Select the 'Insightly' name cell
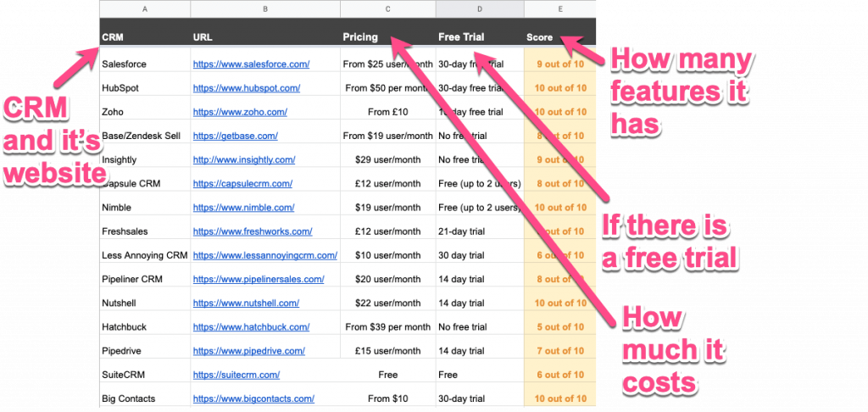The width and height of the screenshot is (868, 412). [x=145, y=155]
